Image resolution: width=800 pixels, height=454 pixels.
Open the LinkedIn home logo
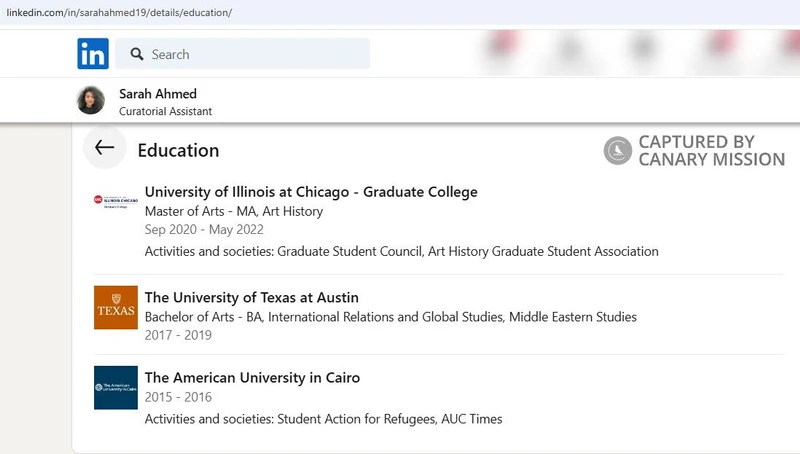pyautogui.click(x=93, y=54)
